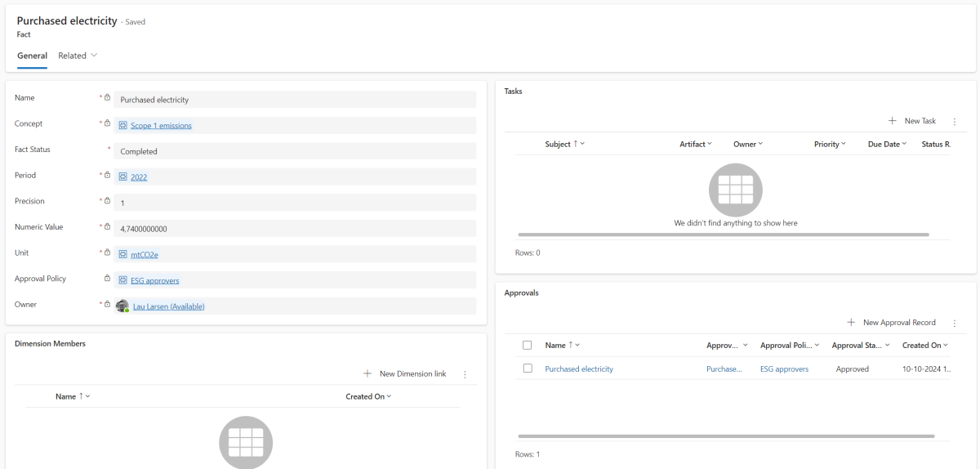This screenshot has width=980, height=469.
Task: Open the Scope 1 emissions concept link
Action: [x=161, y=126]
